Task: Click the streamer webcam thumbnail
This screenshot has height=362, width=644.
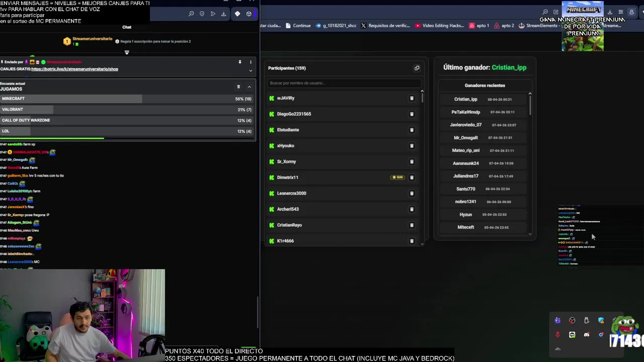Action: pyautogui.click(x=83, y=315)
